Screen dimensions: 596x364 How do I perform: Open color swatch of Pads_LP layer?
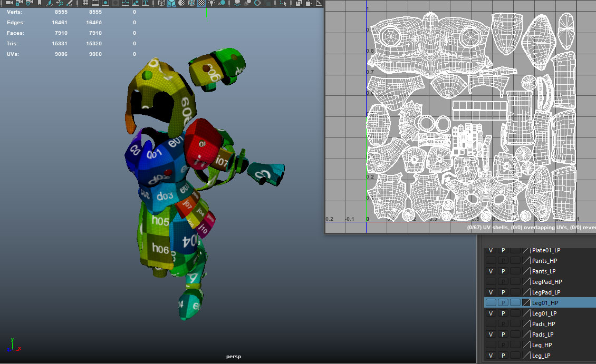click(x=526, y=335)
